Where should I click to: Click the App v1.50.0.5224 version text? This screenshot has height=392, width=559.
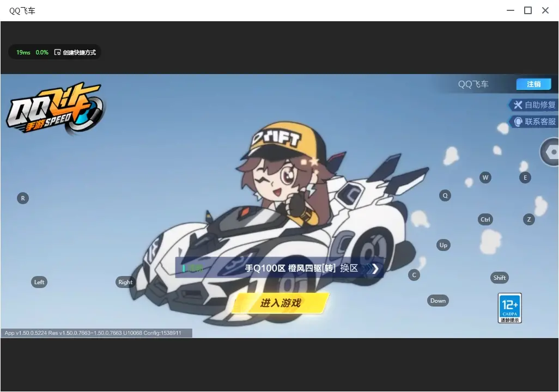(93, 333)
